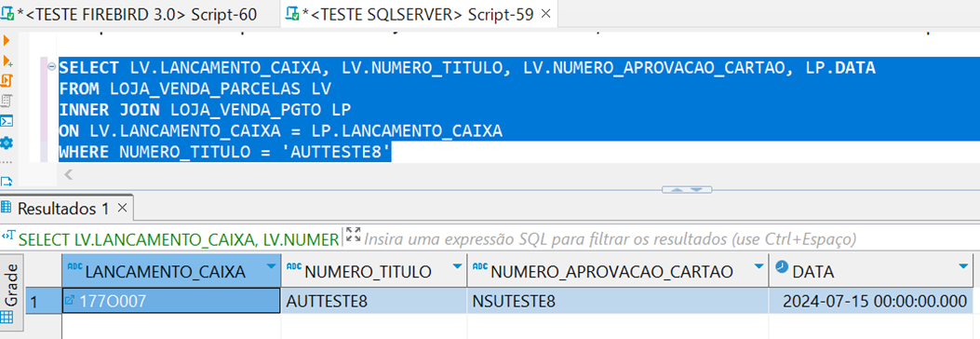The image size is (980, 339).
Task: Open the NUMERO_APROVACAO_CARTAO column dropdown arrow
Action: tap(758, 267)
